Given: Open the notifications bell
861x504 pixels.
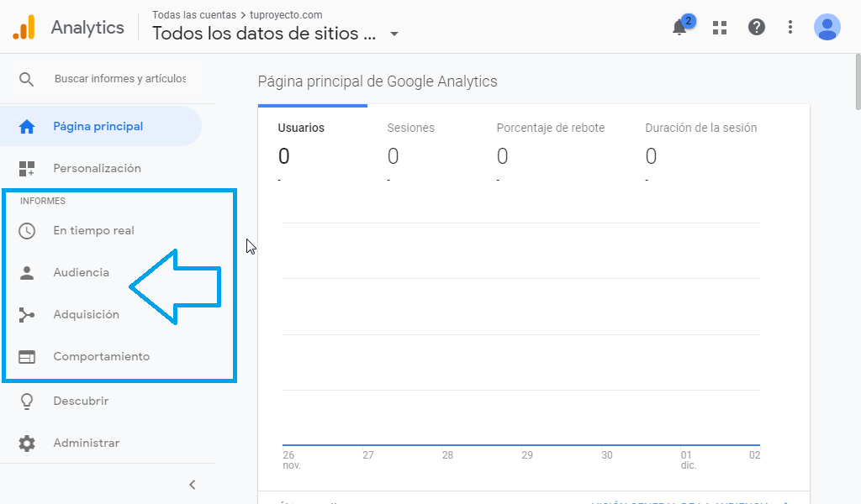Looking at the screenshot, I should (x=679, y=28).
